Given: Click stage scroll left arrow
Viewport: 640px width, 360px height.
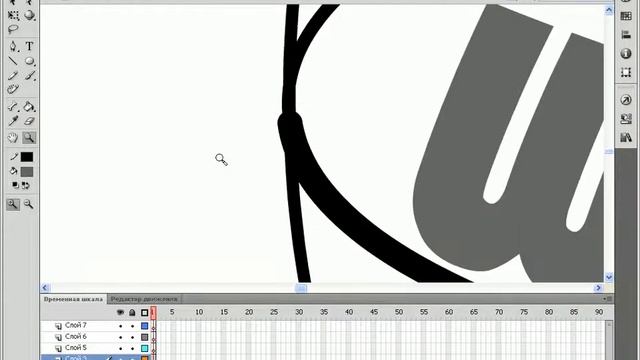Looking at the screenshot, I should click(45, 288).
